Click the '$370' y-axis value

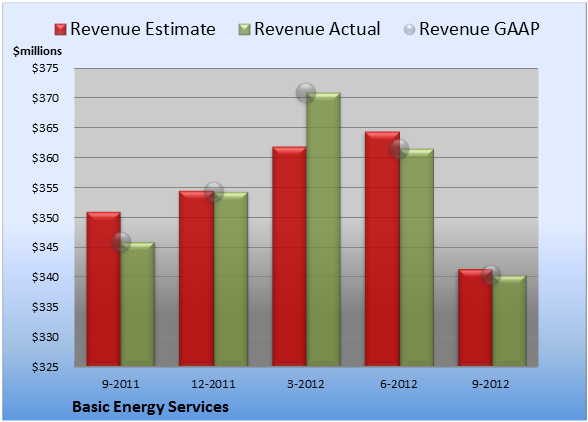tap(45, 98)
